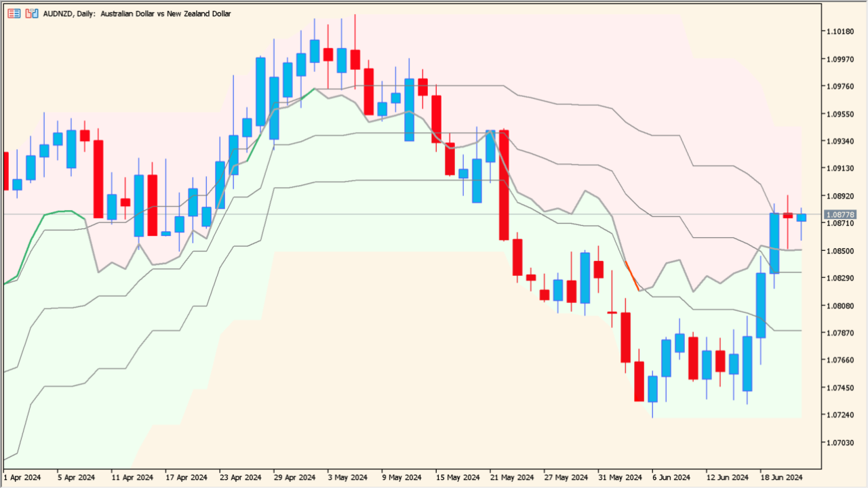Image resolution: width=868 pixels, height=488 pixels.
Task: Click the 1.08080 price scale label
Action: [x=840, y=306]
